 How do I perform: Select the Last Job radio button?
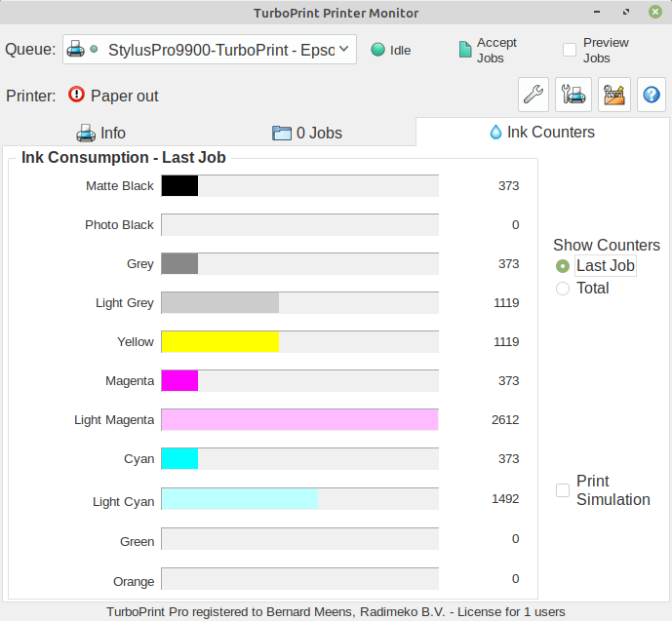[563, 266]
